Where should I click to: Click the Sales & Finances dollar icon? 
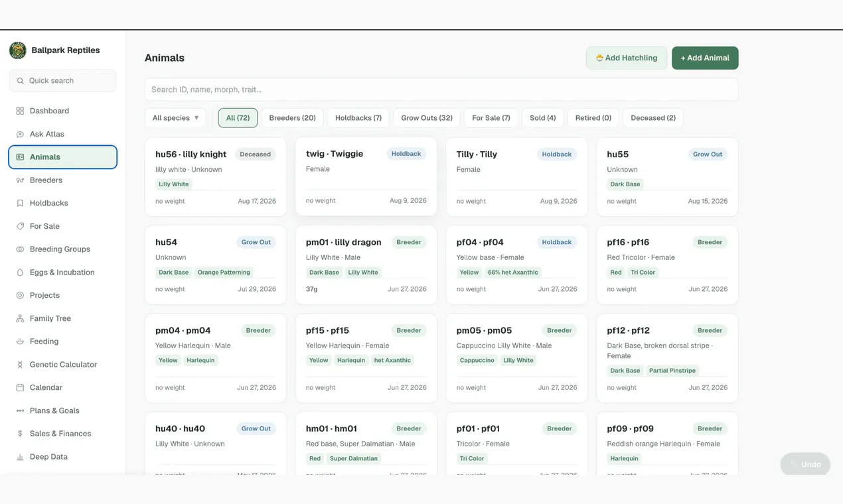pos(20,434)
